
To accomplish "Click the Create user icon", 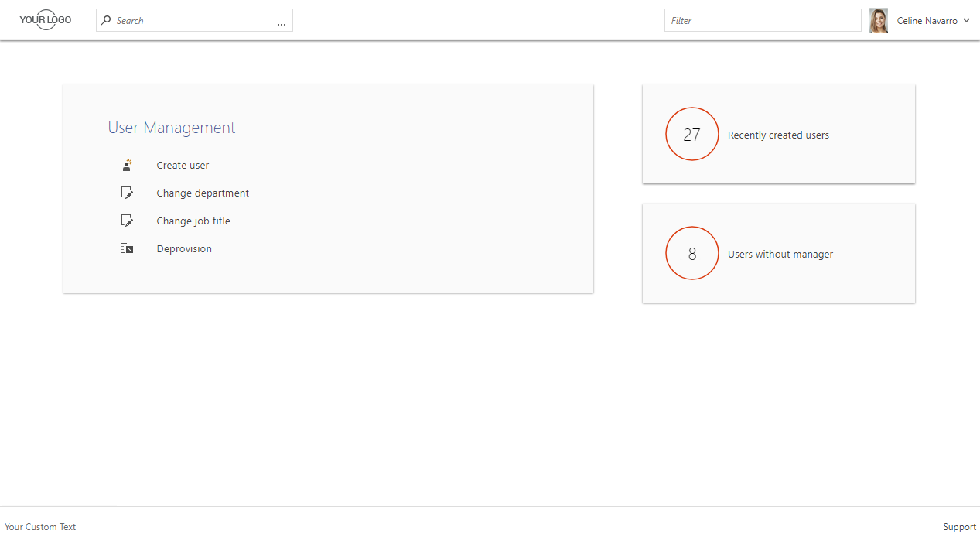I will [127, 165].
